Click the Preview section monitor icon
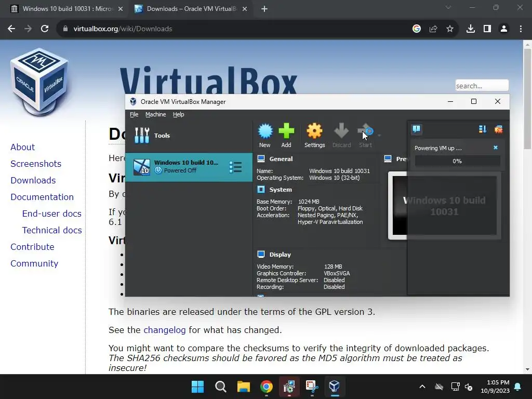The height and width of the screenshot is (399, 532). coord(388,159)
